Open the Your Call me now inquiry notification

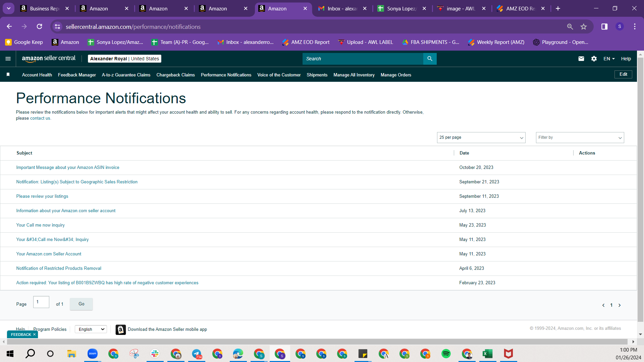coord(41,225)
